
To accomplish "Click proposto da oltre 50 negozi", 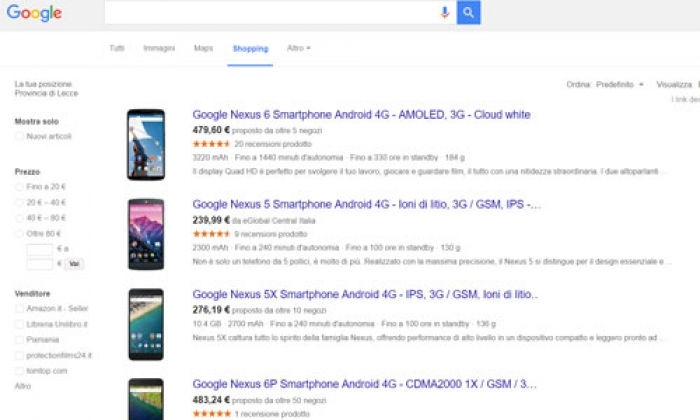I will (279, 401).
